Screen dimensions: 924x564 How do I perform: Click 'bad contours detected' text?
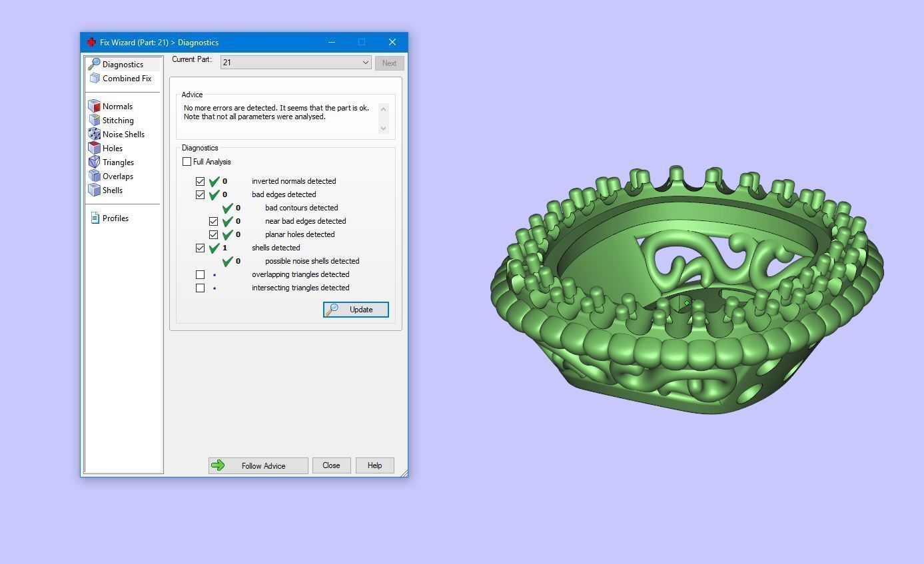click(301, 208)
